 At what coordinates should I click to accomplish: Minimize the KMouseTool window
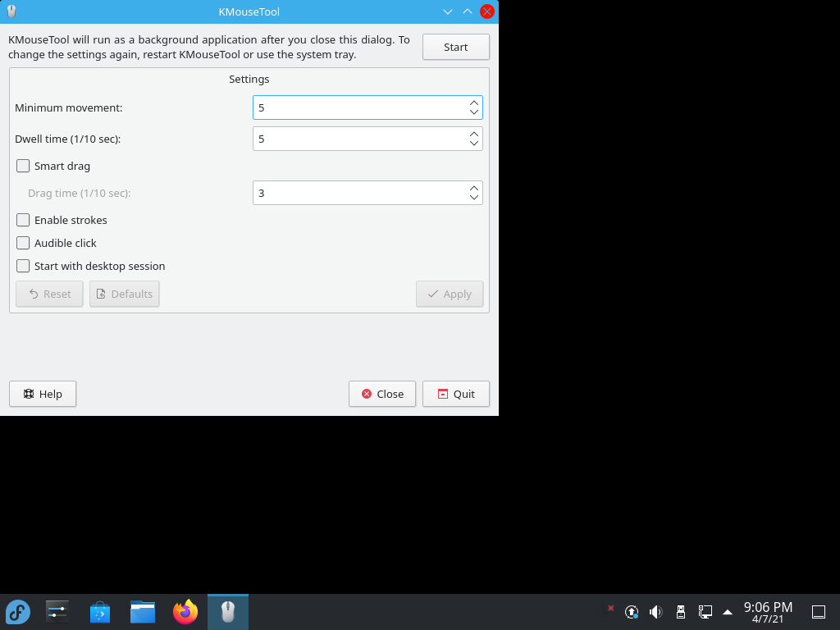point(448,11)
